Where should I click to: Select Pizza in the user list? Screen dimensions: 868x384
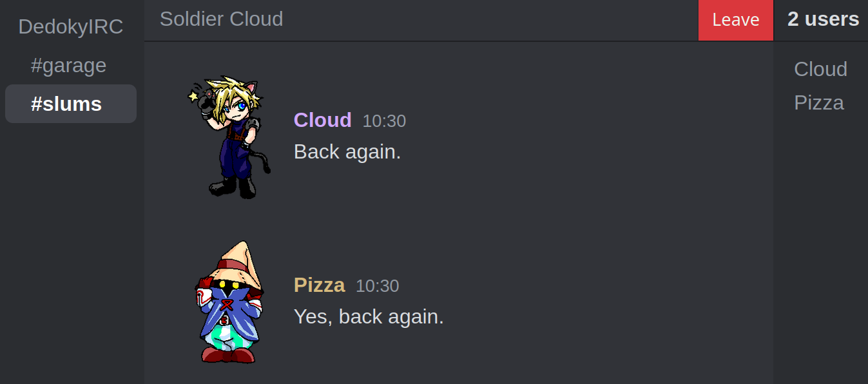pyautogui.click(x=819, y=102)
